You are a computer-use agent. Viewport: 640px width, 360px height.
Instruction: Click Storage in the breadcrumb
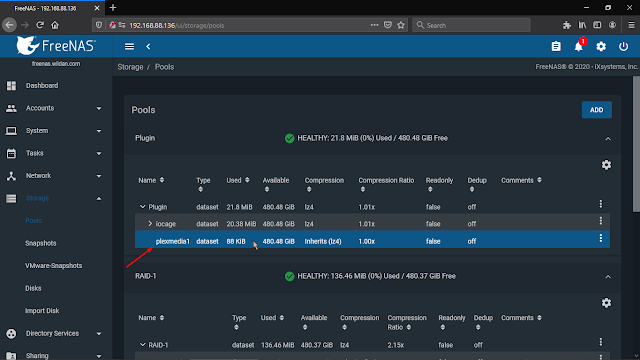(x=130, y=67)
